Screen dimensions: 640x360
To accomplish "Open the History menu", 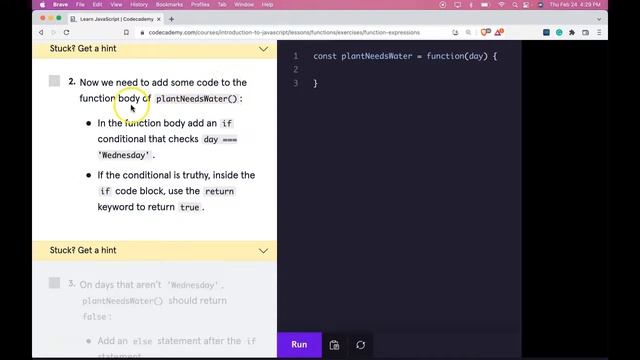I will (x=139, y=4).
